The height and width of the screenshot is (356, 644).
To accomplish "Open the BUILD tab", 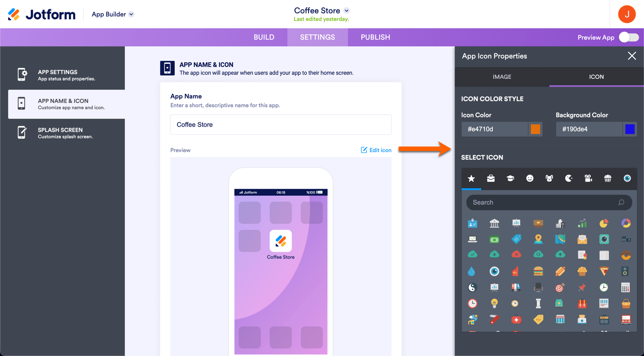I will pyautogui.click(x=264, y=37).
